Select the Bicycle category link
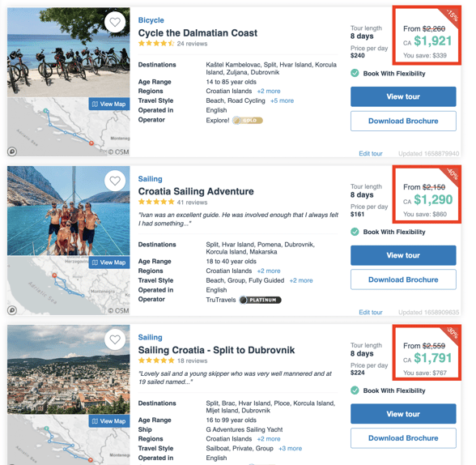Image resolution: width=476 pixels, height=465 pixels. pyautogui.click(x=151, y=20)
